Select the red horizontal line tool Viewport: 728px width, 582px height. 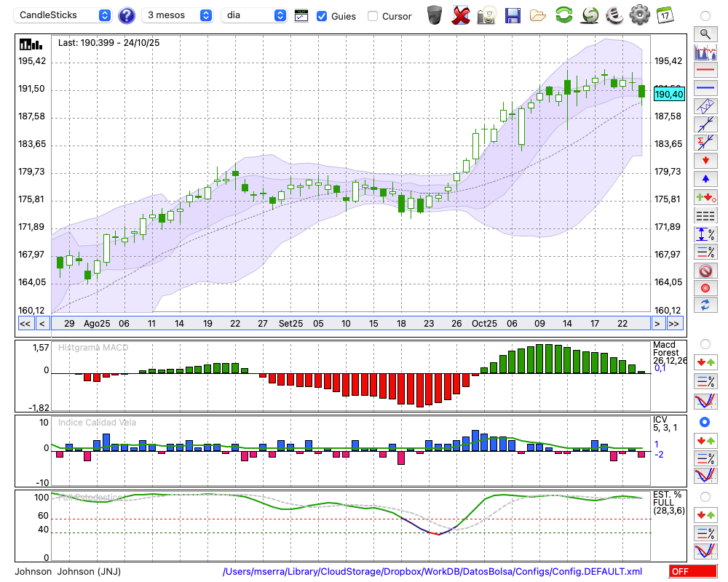pyautogui.click(x=705, y=71)
